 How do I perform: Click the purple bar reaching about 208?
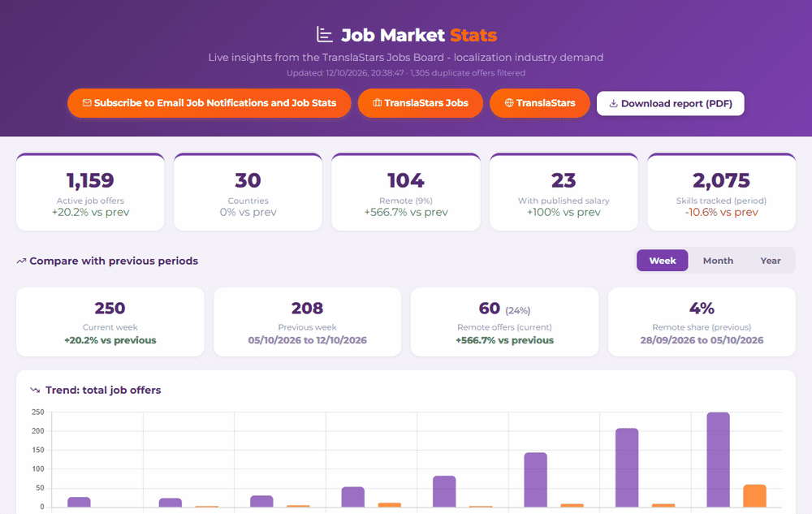(x=627, y=468)
